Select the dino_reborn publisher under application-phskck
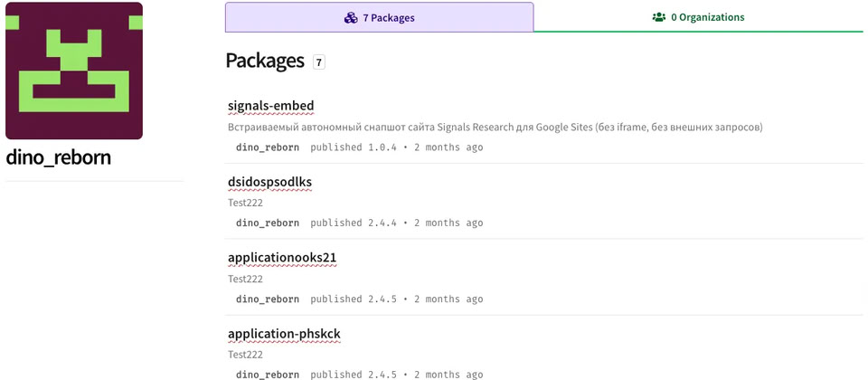The width and height of the screenshot is (868, 380). pos(267,374)
